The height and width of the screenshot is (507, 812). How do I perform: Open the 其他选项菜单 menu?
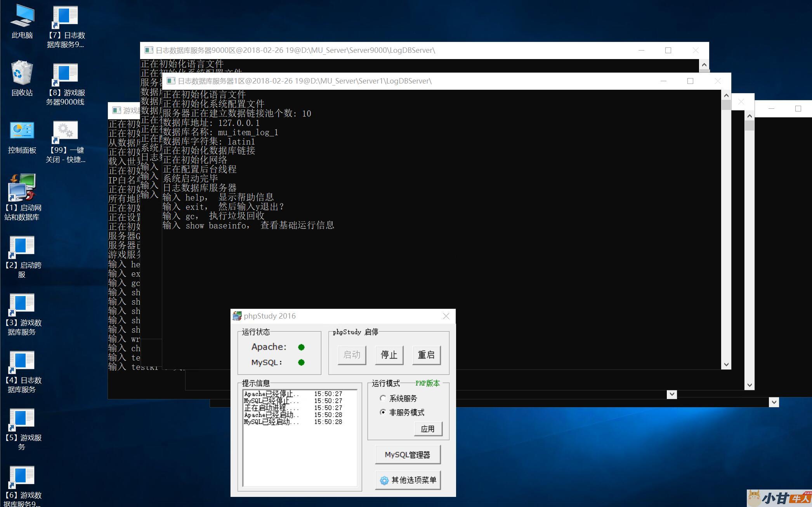pyautogui.click(x=408, y=480)
